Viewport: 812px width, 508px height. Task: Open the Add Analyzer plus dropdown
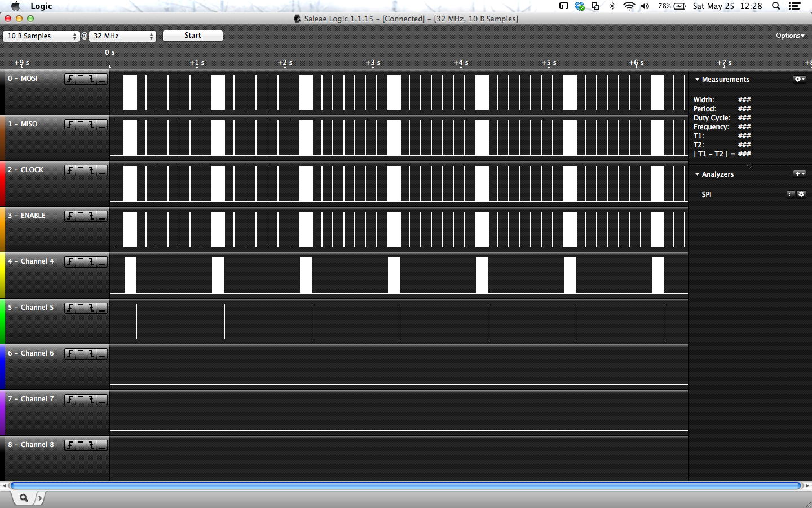800,174
